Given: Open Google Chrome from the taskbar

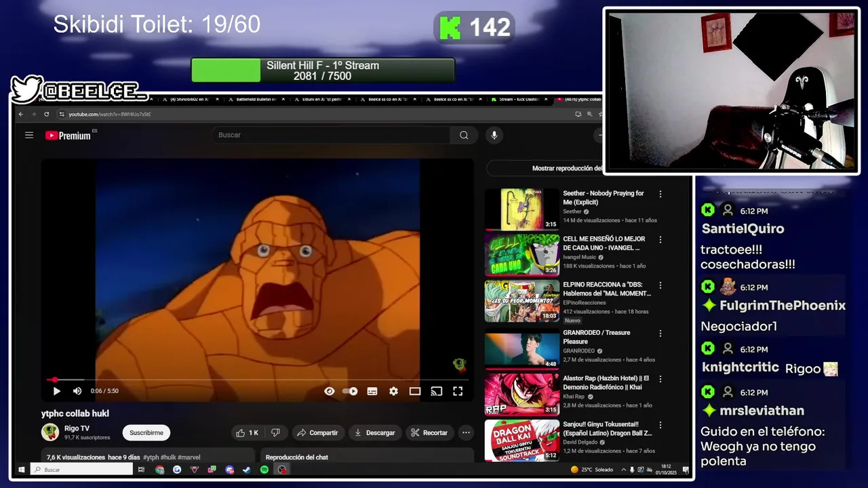Looking at the screenshot, I should pos(159,470).
